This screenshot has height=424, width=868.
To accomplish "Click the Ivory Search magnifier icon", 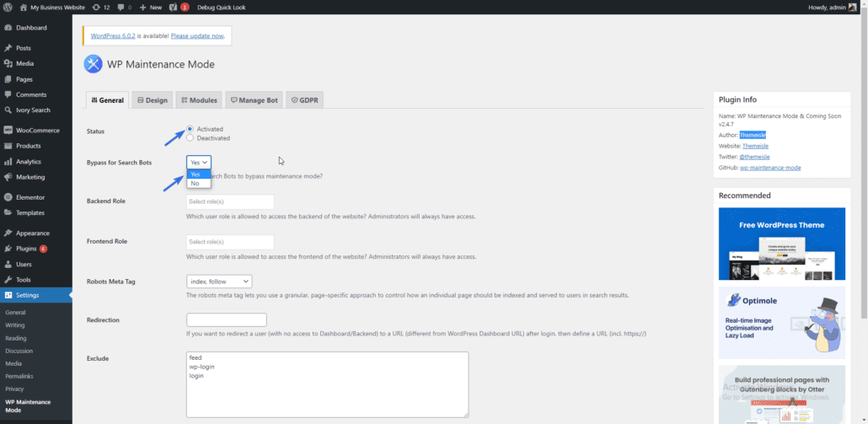I will [8, 110].
